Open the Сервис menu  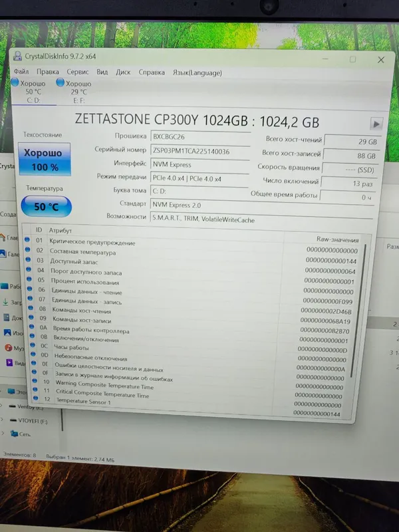[x=77, y=72]
